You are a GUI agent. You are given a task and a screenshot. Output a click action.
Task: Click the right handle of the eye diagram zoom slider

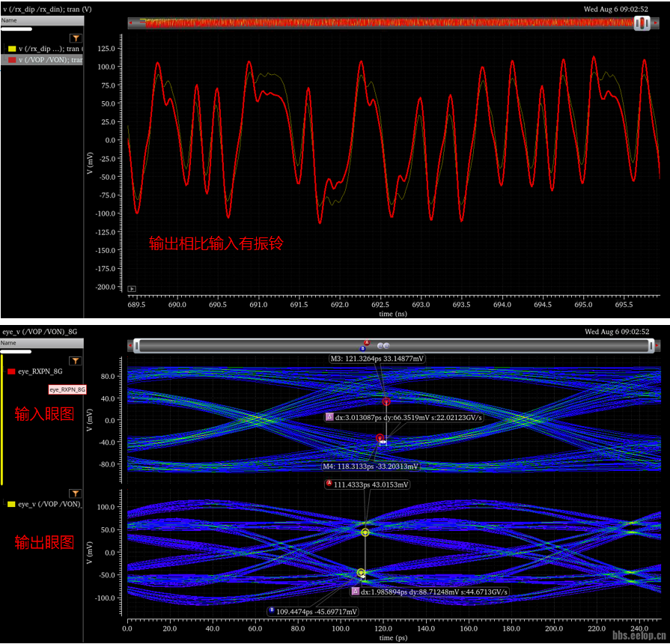(x=651, y=346)
